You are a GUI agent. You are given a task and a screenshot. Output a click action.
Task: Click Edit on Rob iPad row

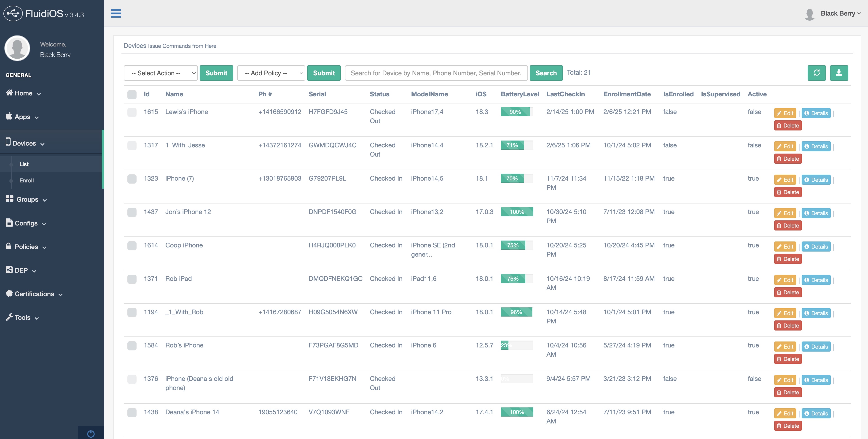pyautogui.click(x=785, y=280)
